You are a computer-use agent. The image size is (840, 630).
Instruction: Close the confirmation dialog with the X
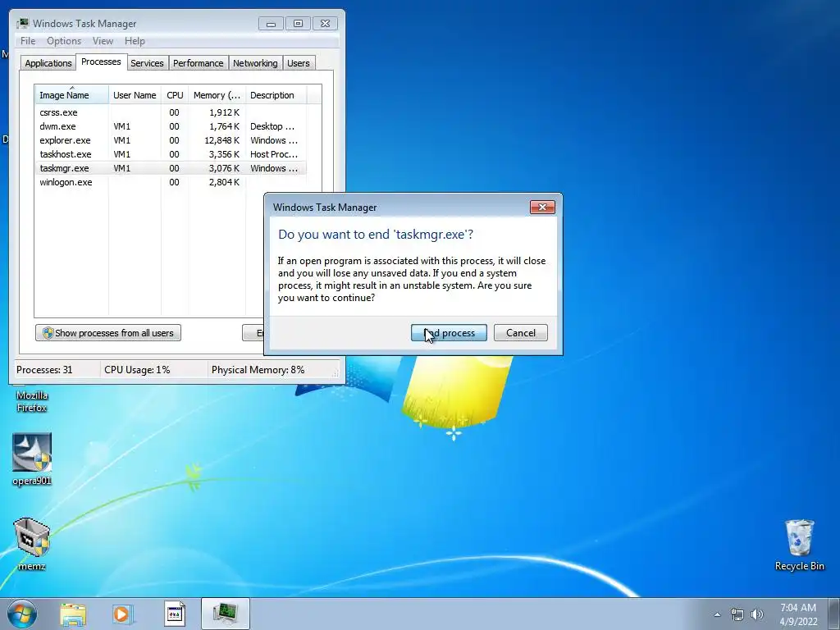(542, 208)
